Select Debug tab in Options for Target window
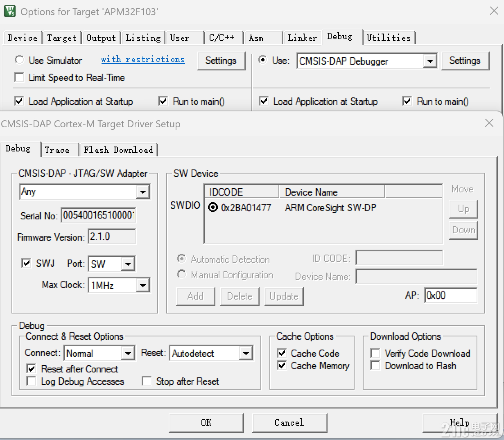 pos(342,37)
